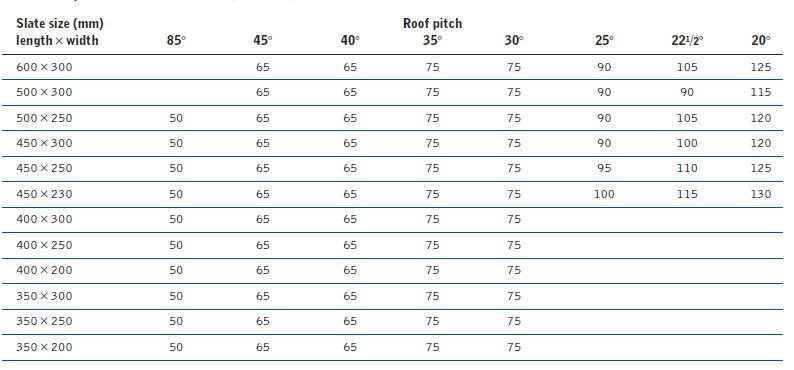The height and width of the screenshot is (370, 794).
Task: Select value 100 in 450 × 300 row
Action: click(687, 143)
